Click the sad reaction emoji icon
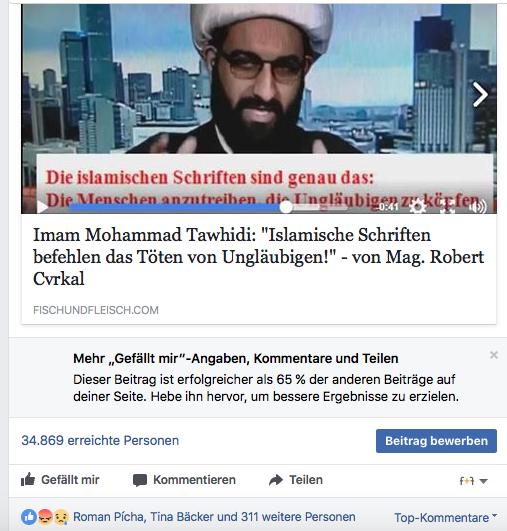This screenshot has height=531, width=507. pos(61,517)
